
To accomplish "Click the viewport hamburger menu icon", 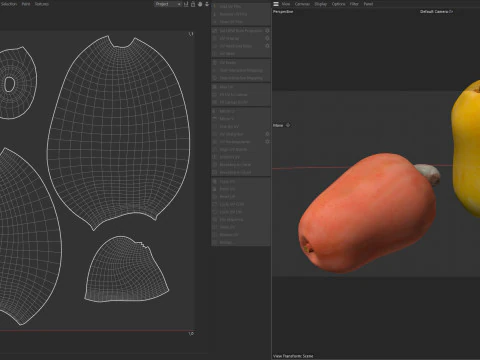I will 276,4.
